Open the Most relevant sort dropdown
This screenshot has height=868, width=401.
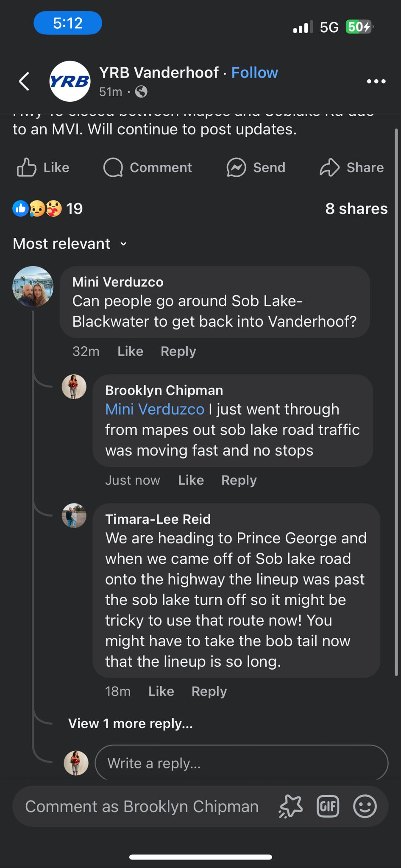pos(70,244)
